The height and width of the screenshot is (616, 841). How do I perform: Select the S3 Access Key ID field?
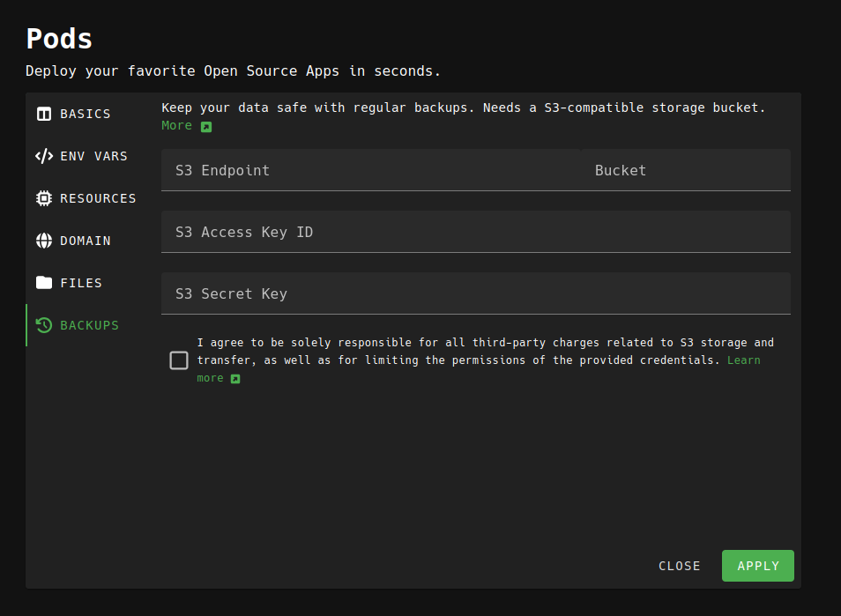475,232
